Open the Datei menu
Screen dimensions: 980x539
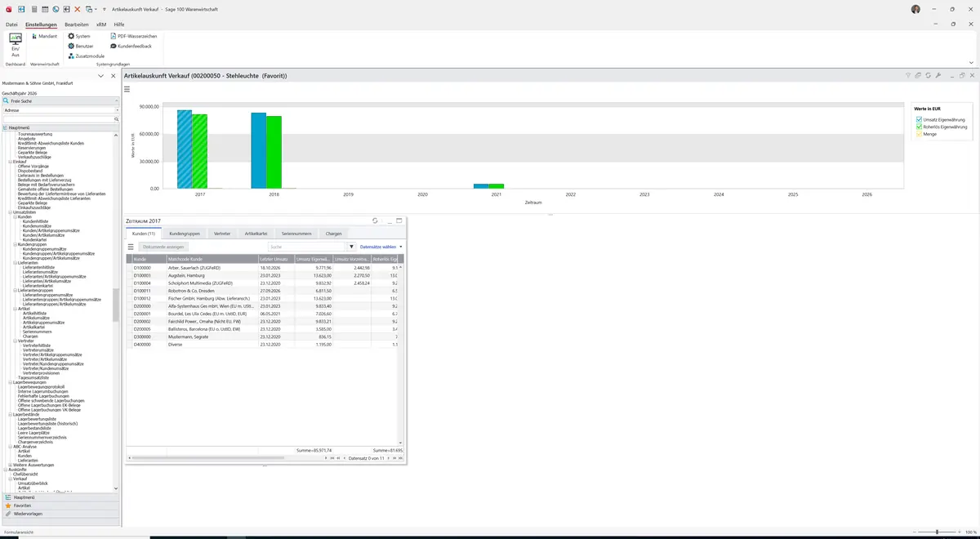(11, 24)
